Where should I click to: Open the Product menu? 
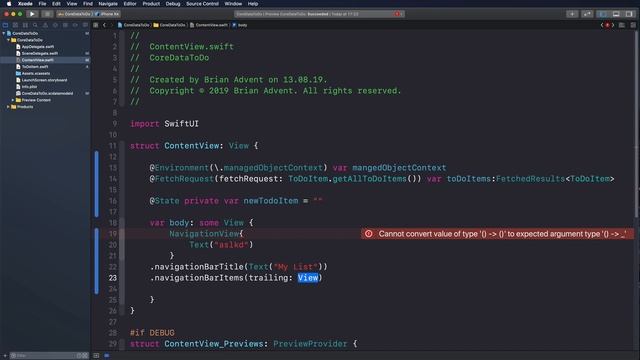pyautogui.click(x=151, y=4)
